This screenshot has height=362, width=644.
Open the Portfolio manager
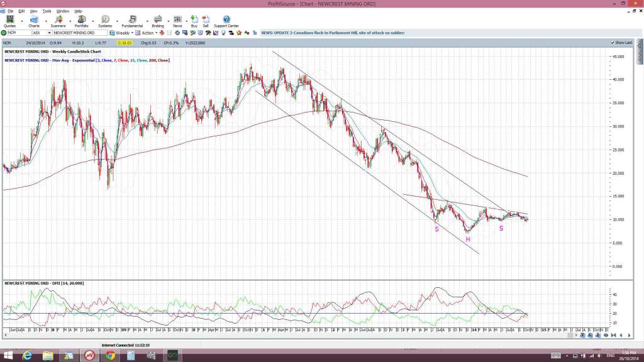(x=81, y=21)
